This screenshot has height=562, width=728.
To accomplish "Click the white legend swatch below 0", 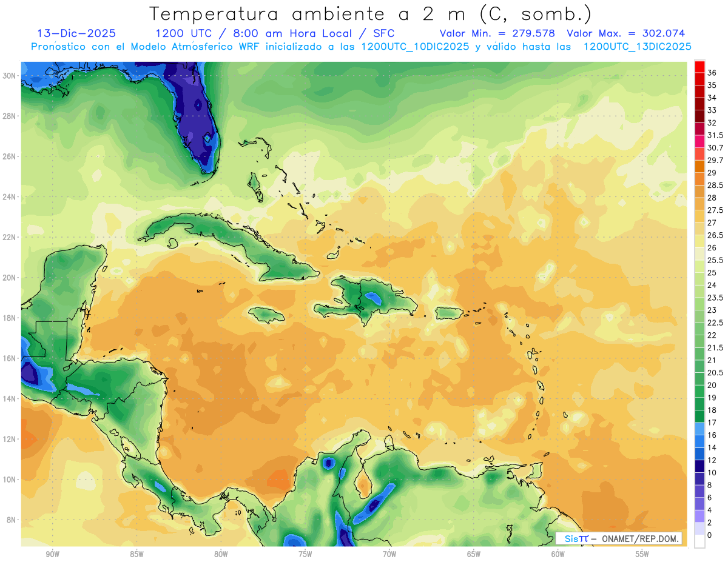I will 699,541.
